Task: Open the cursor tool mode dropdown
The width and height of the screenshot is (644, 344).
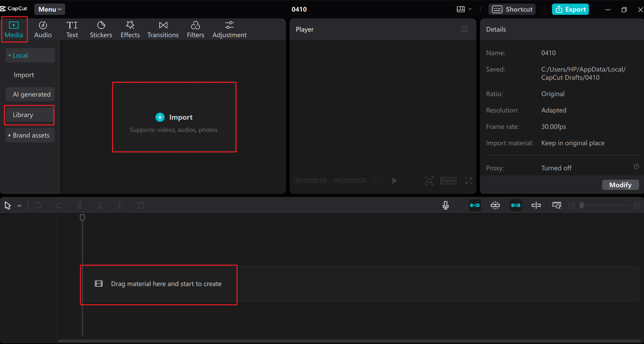Action: click(x=19, y=205)
